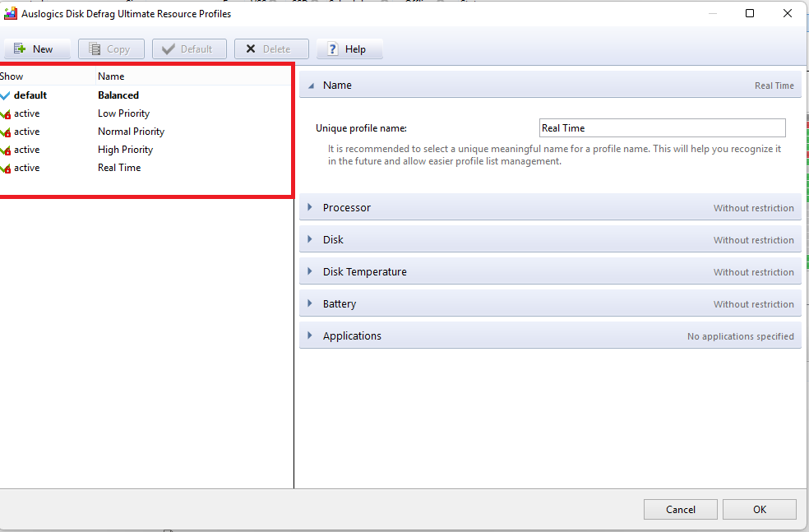Expand the Battery section
The width and height of the screenshot is (809, 532).
(x=550, y=303)
